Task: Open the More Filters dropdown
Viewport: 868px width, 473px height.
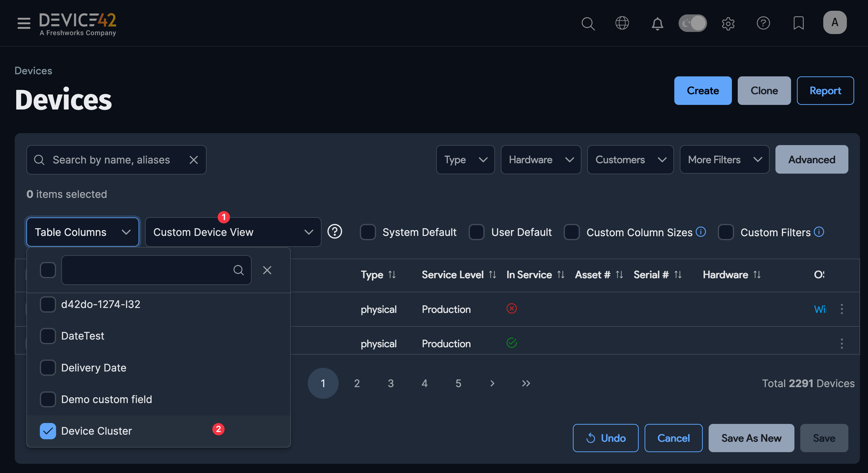Action: (x=724, y=160)
